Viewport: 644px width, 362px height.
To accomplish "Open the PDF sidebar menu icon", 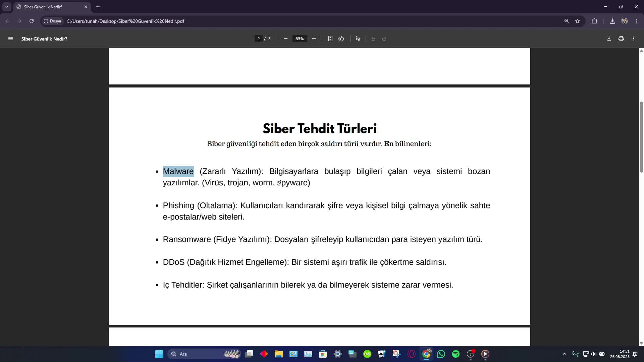I will tap(10, 39).
